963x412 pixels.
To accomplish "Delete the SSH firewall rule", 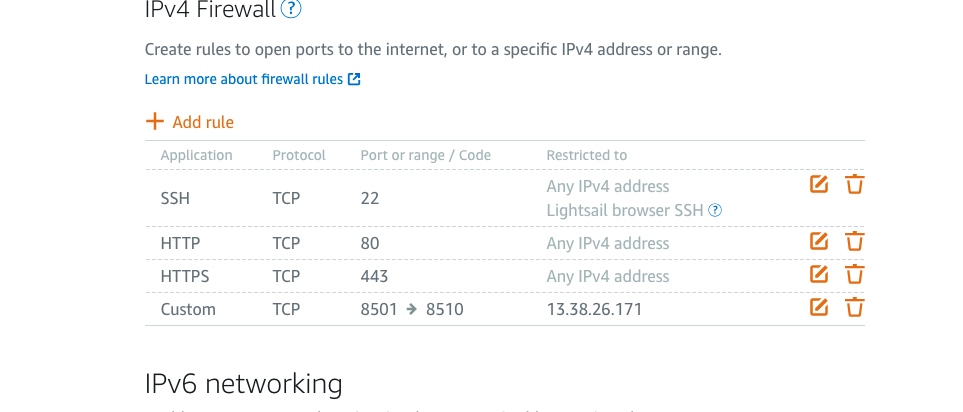I will pos(855,184).
